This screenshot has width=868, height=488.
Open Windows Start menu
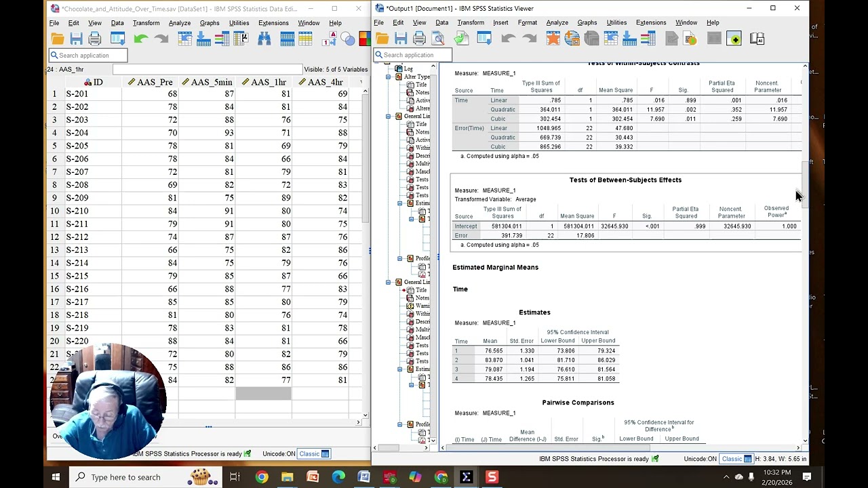click(56, 477)
